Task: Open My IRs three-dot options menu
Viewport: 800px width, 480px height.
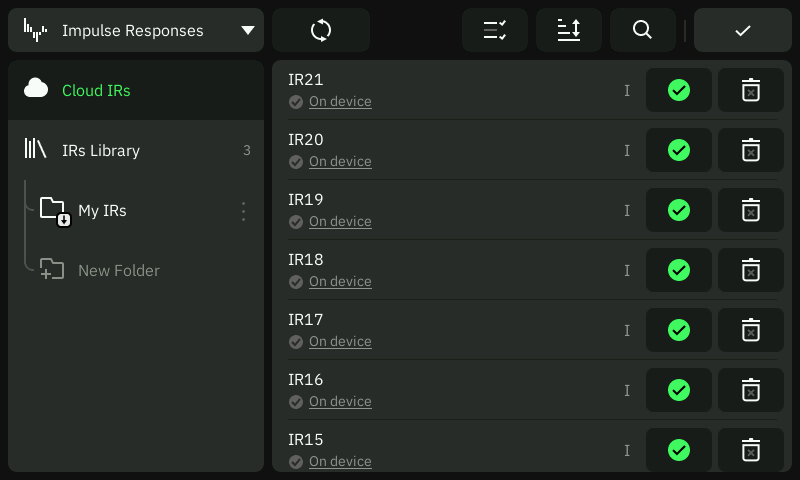Action: (x=243, y=211)
